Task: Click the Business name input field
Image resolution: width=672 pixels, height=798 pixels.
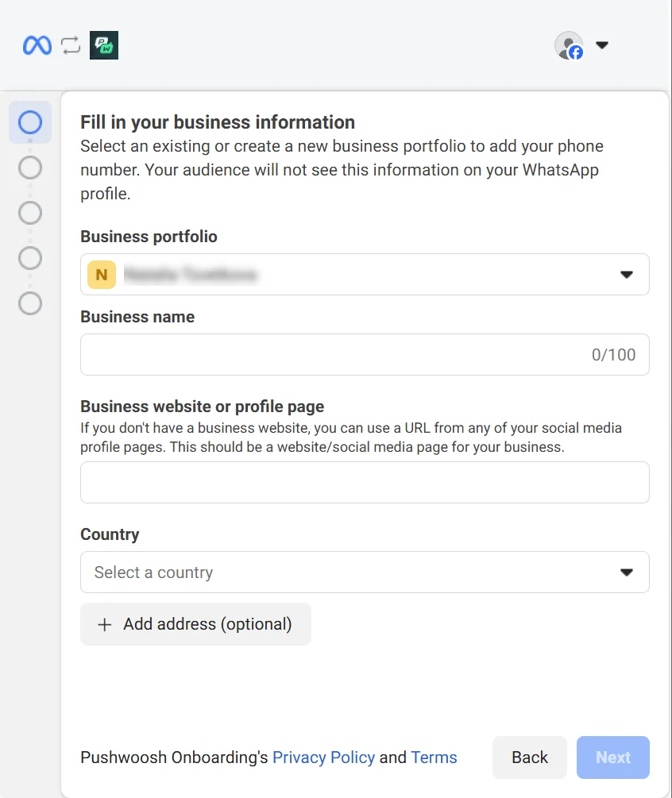Action: point(334,354)
